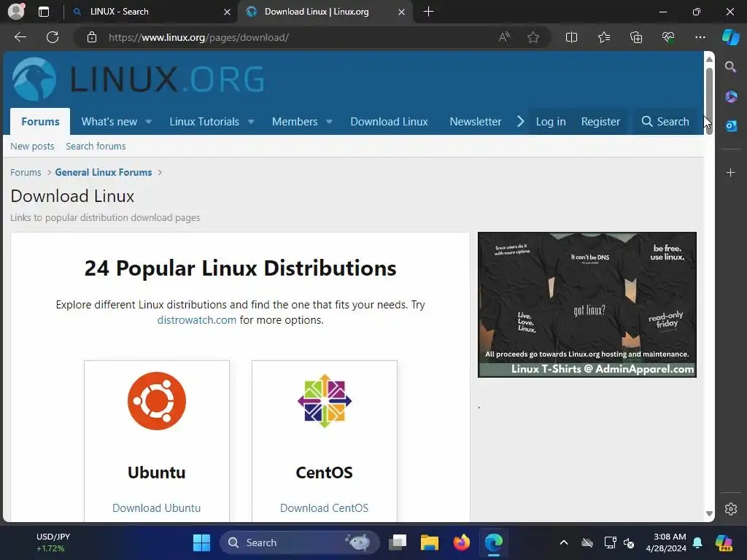This screenshot has width=747, height=560.
Task: Click scrollbar down arrow
Action: (x=709, y=513)
